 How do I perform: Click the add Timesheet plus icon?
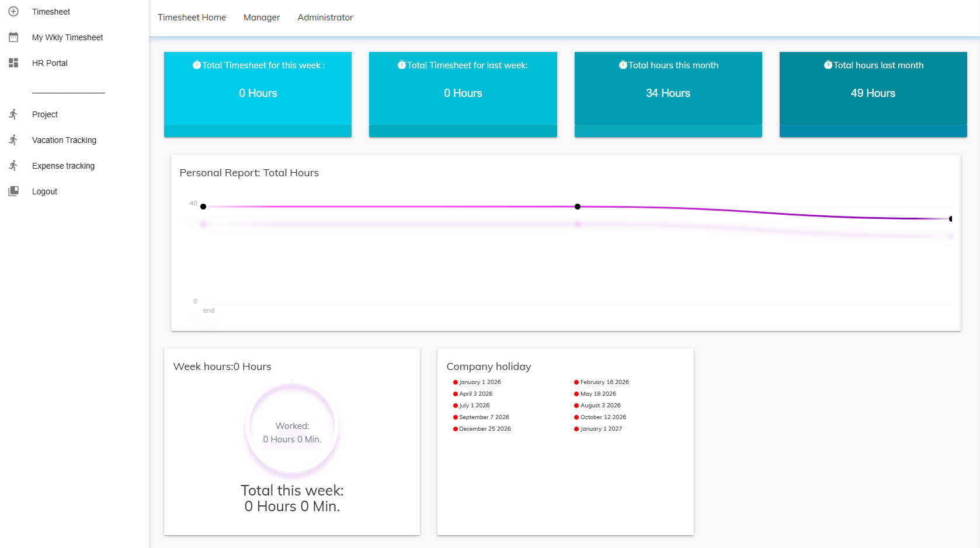[x=13, y=11]
